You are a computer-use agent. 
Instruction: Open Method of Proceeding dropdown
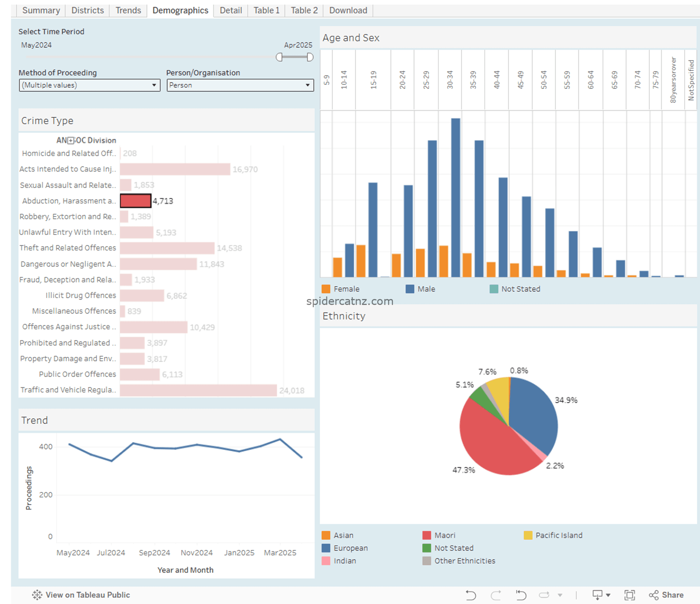pos(89,85)
